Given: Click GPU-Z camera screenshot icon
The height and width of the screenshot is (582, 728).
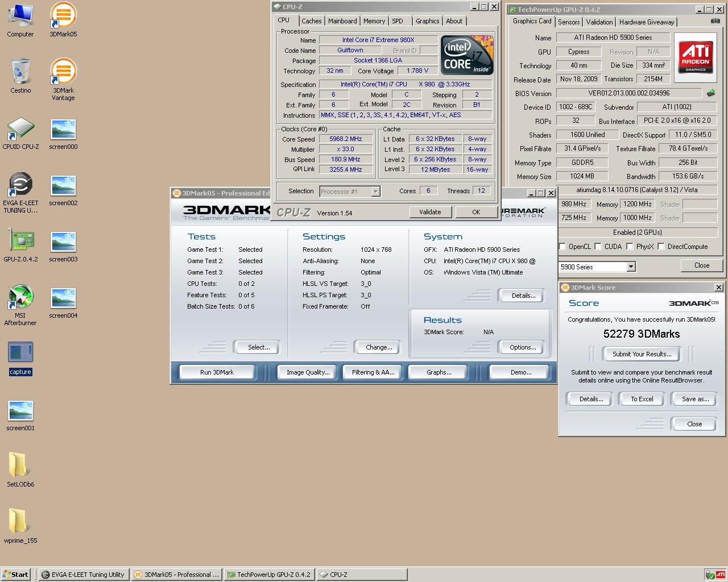Looking at the screenshot, I should pos(715,21).
